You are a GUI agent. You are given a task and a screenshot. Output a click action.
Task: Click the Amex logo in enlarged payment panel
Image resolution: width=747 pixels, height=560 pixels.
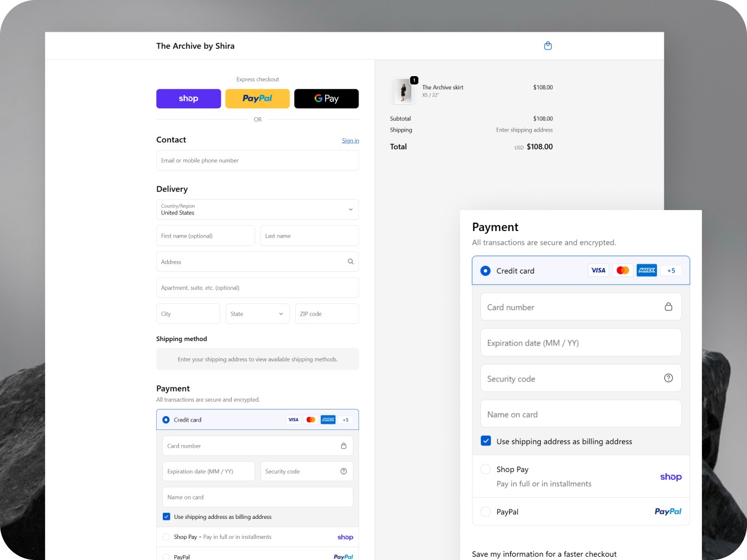pos(647,271)
